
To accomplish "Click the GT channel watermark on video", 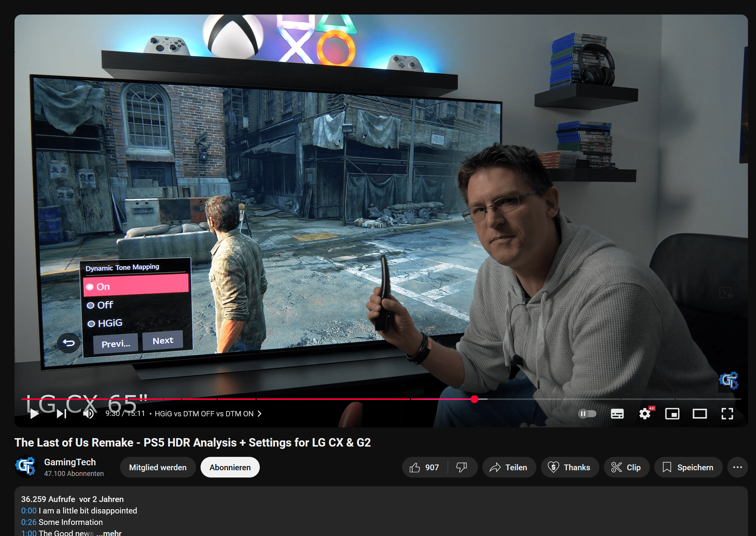I will 728,381.
